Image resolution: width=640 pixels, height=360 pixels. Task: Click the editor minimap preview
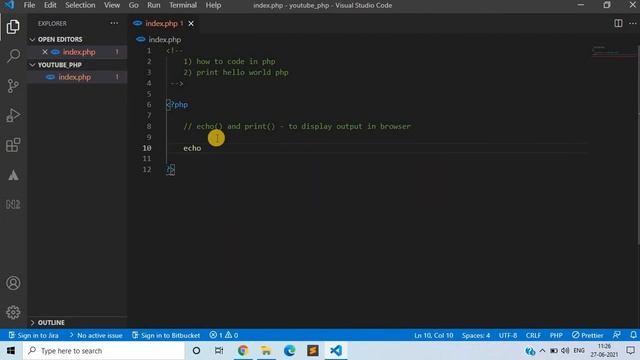pos(612,51)
